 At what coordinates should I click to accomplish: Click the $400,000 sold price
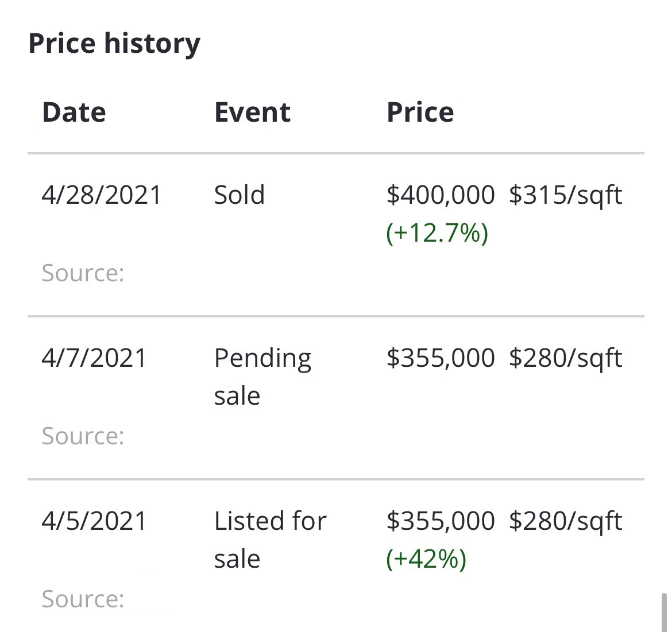441,195
